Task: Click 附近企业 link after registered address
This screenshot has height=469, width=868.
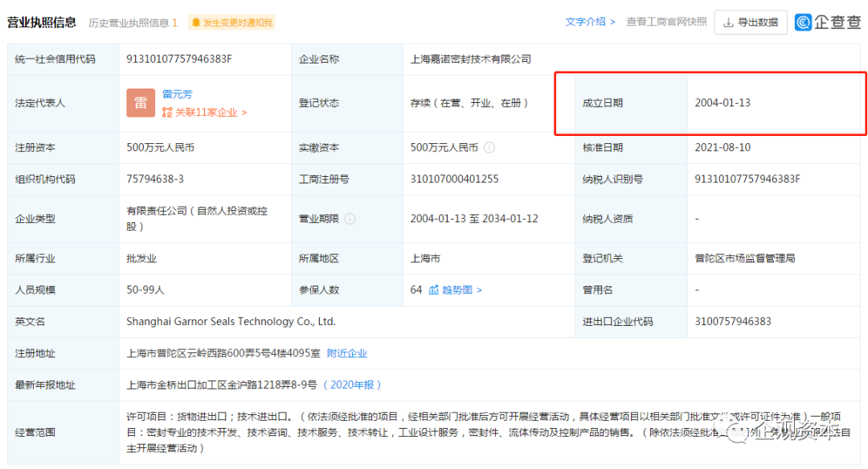Action: point(347,354)
